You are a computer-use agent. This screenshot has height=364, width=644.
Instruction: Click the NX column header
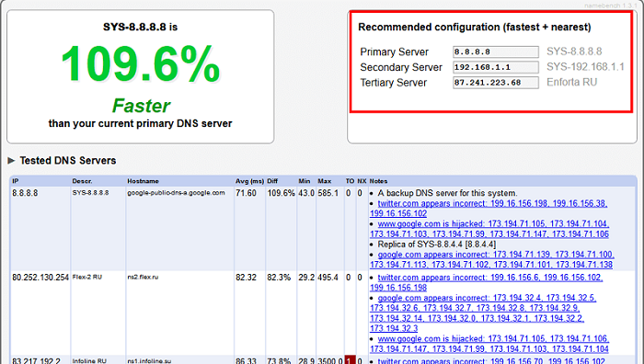click(362, 181)
